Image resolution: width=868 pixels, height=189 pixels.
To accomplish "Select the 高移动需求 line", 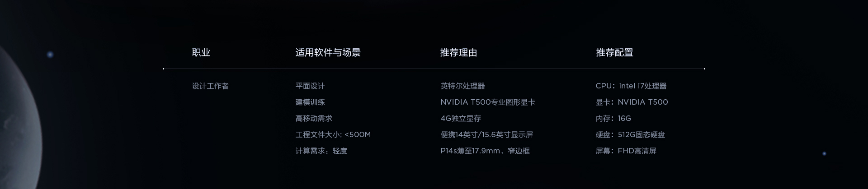I will tap(314, 119).
